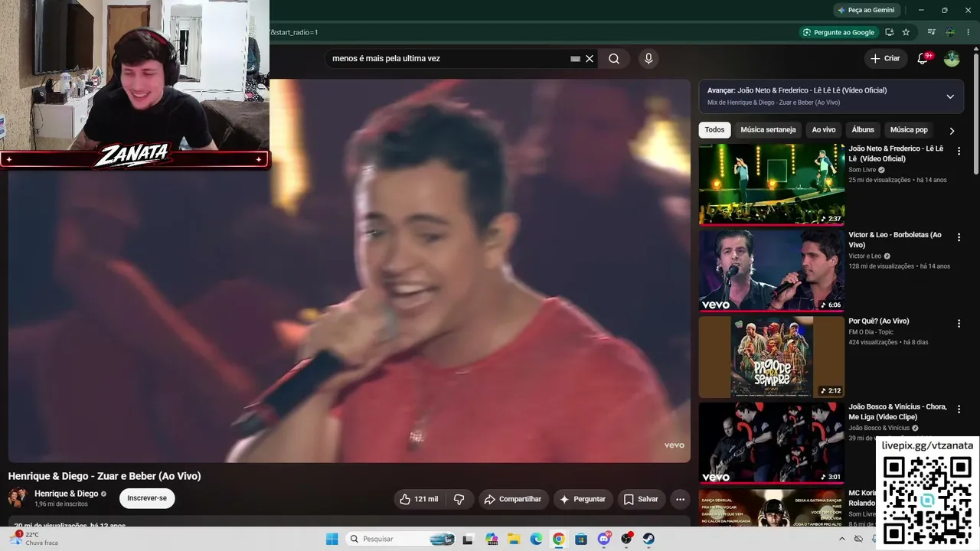Open Microsoft Edge on the taskbar
Screen dimensions: 980x551
tap(536, 539)
